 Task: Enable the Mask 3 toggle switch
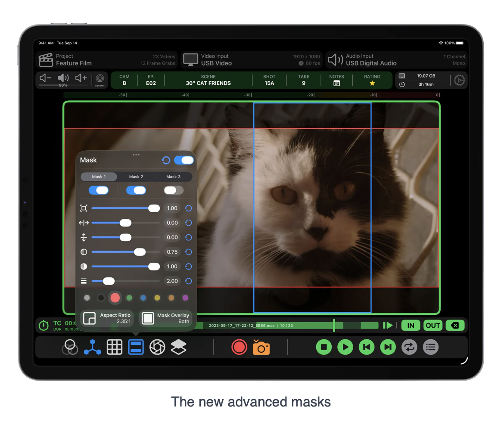173,190
